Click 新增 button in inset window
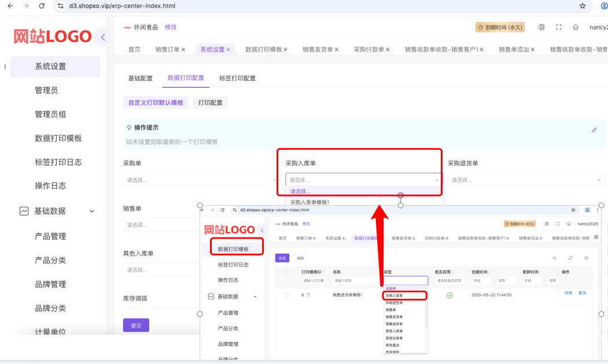The height and width of the screenshot is (364, 608). [282, 258]
